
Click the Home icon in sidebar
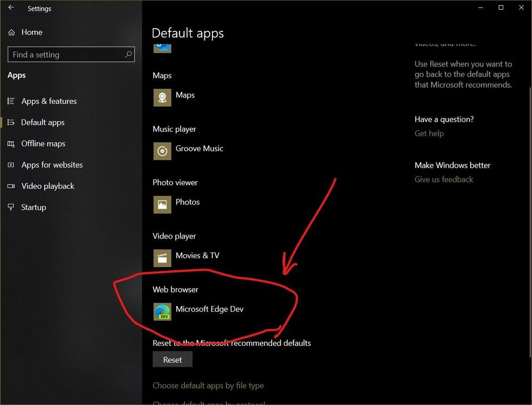pos(11,32)
